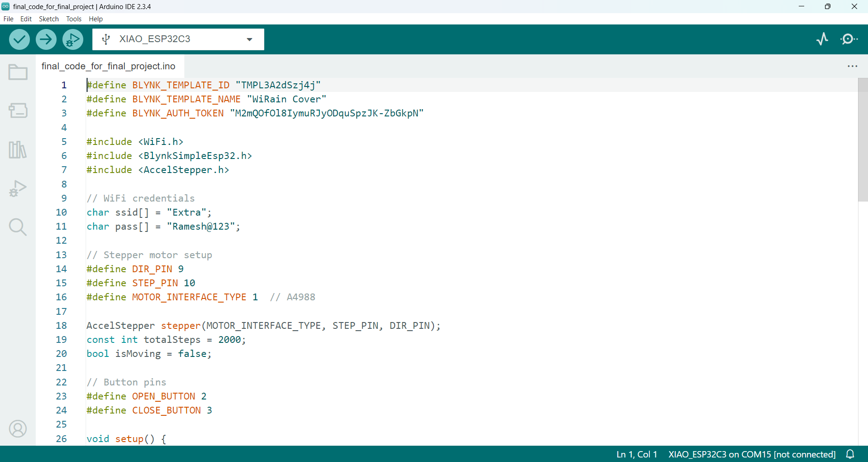Start debugging with the Debug toolbar button

click(x=73, y=39)
